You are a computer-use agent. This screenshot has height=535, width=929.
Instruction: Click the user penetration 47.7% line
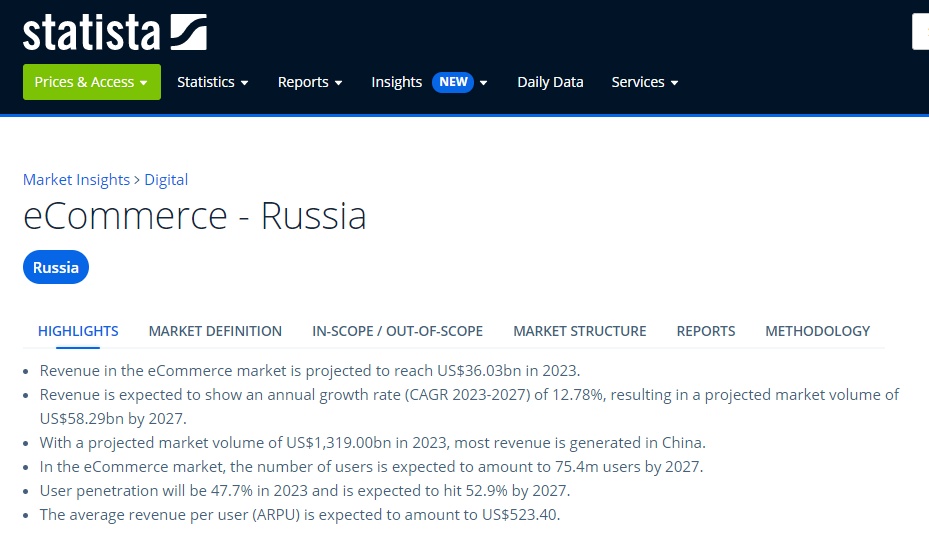pyautogui.click(x=305, y=491)
